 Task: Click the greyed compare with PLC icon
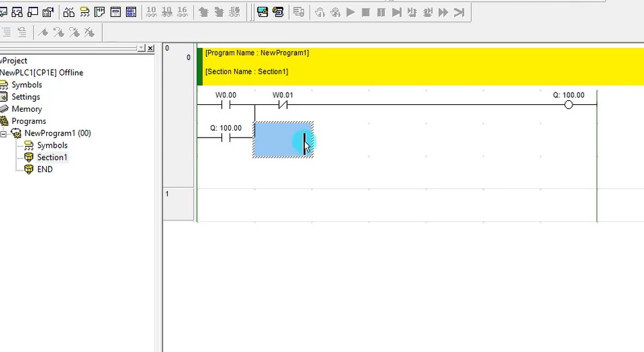(234, 12)
